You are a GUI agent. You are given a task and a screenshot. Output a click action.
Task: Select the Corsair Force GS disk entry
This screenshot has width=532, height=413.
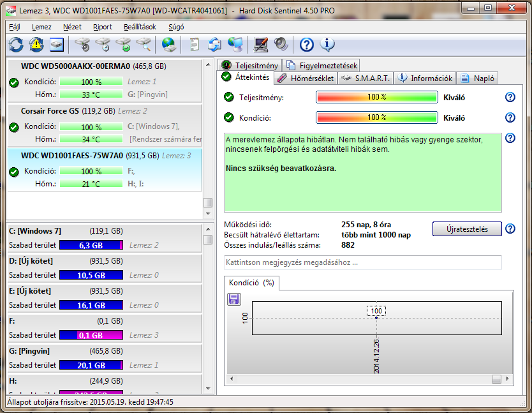[x=105, y=125]
